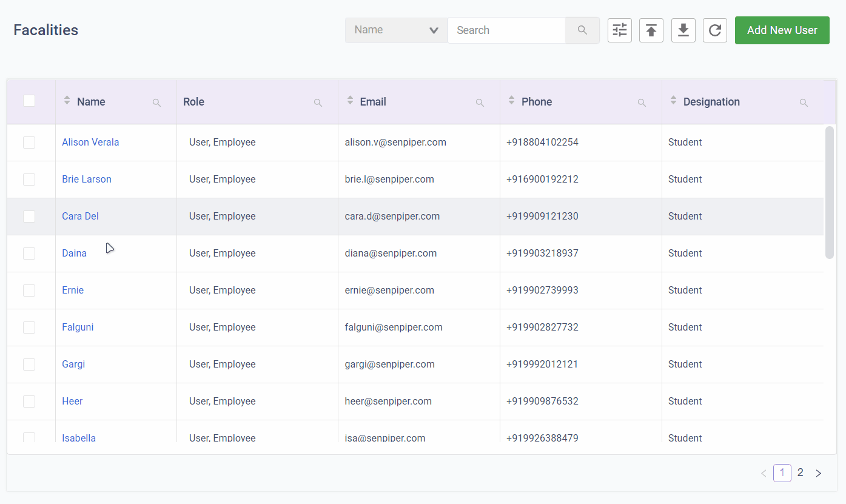846x504 pixels.
Task: Focus the Search text field
Action: pyautogui.click(x=506, y=30)
